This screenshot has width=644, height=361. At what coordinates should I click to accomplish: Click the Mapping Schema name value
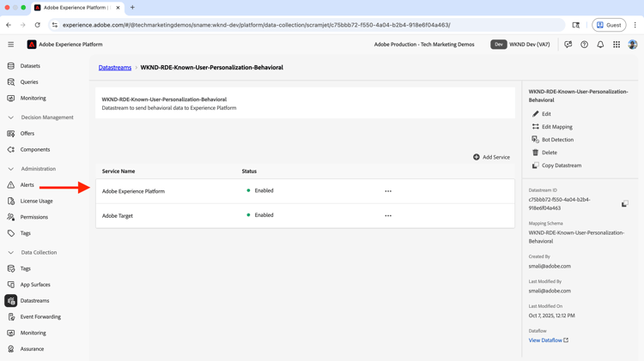point(576,238)
